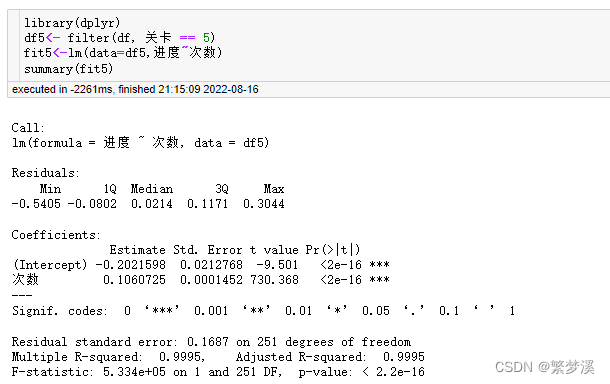Click the Max residual value 0.3044

(264, 204)
